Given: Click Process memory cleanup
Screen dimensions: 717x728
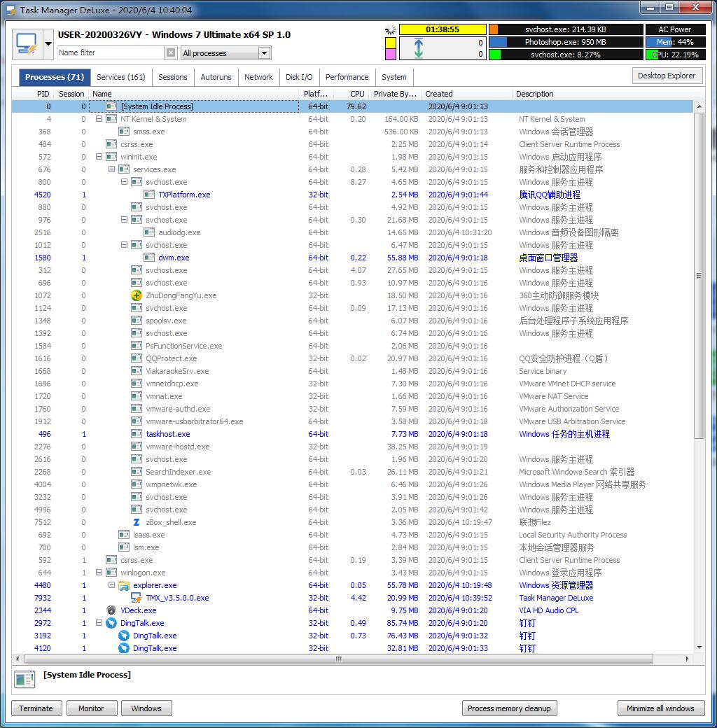Looking at the screenshot, I should pos(509,708).
